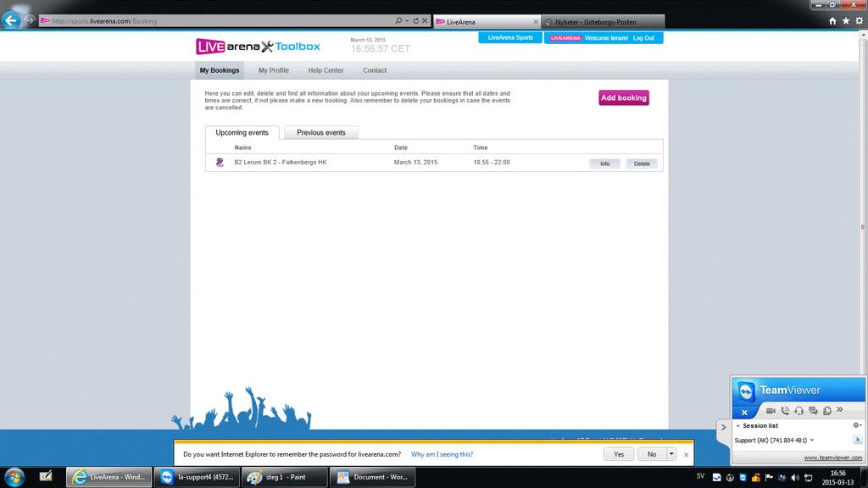Dismiss the password notification bar

coord(686,455)
